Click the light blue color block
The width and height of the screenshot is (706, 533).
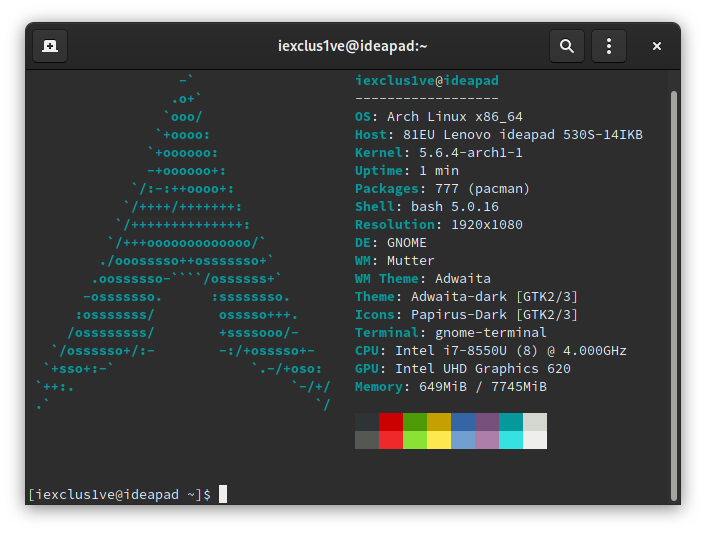pyautogui.click(x=463, y=440)
